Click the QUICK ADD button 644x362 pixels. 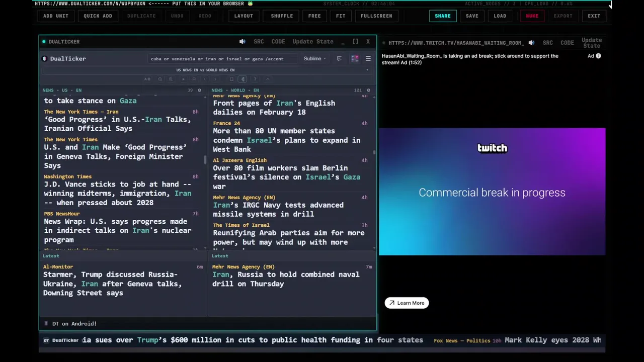(98, 16)
